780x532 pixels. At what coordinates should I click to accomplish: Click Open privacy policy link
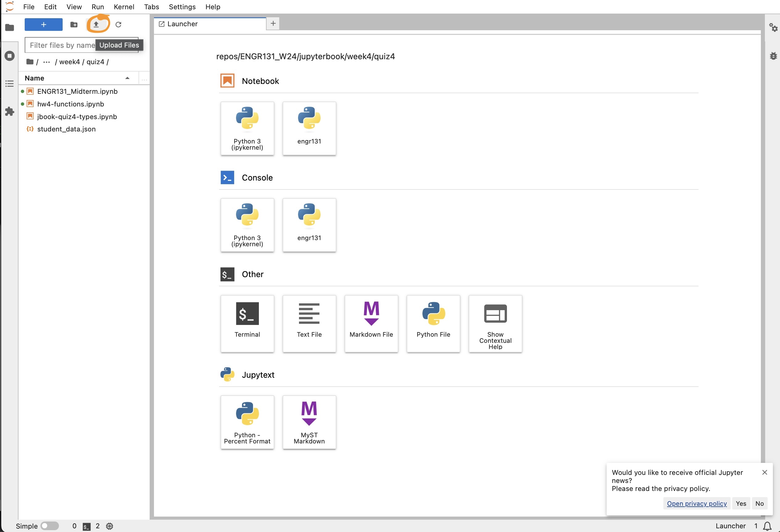pos(697,504)
